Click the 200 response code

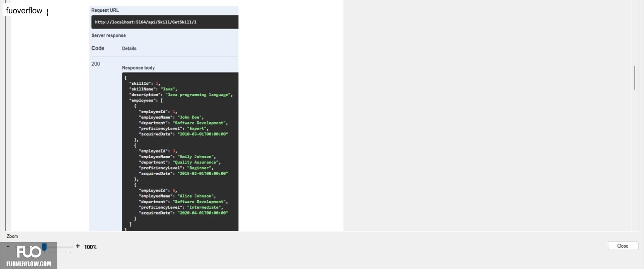[96, 64]
